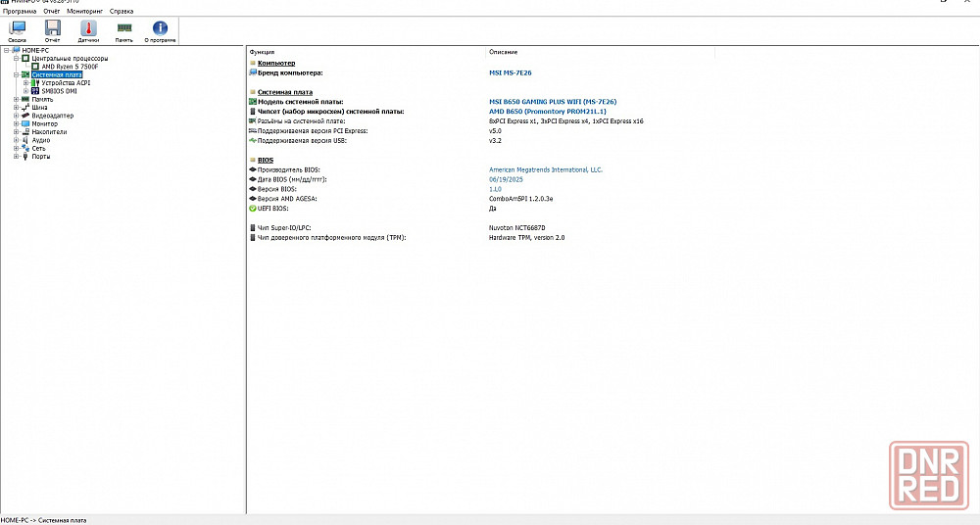980x525 pixels.
Task: Click the Системная плата section heading in details
Action: (285, 92)
